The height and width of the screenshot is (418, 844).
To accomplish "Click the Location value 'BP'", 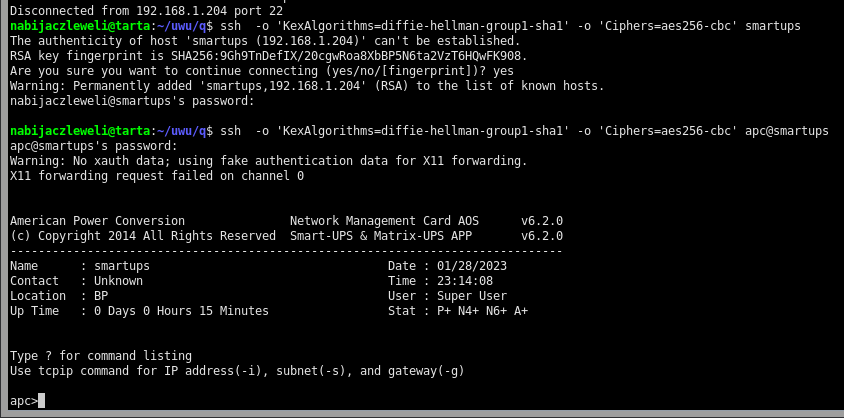I will coord(101,296).
